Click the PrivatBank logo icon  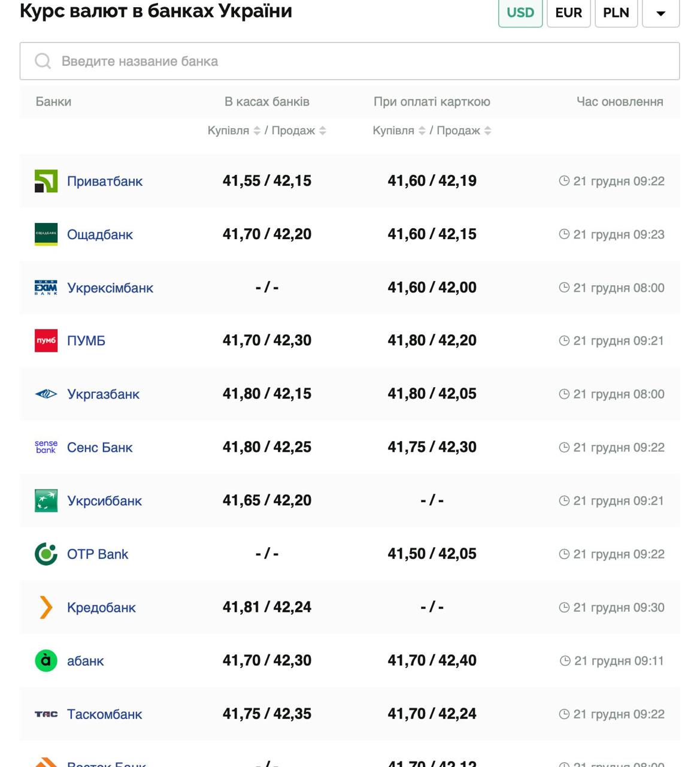pyautogui.click(x=46, y=181)
